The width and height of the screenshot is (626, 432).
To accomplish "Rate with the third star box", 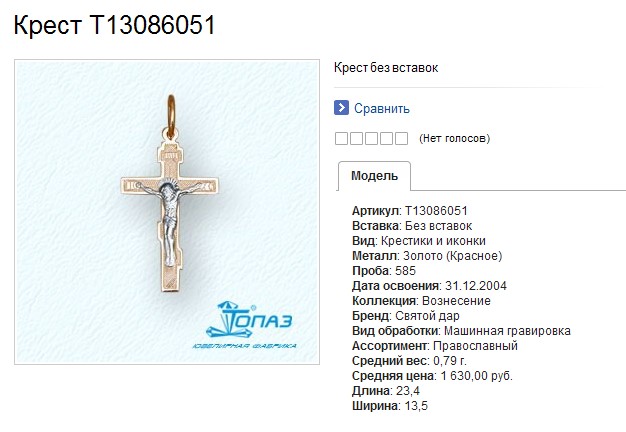I will point(371,139).
